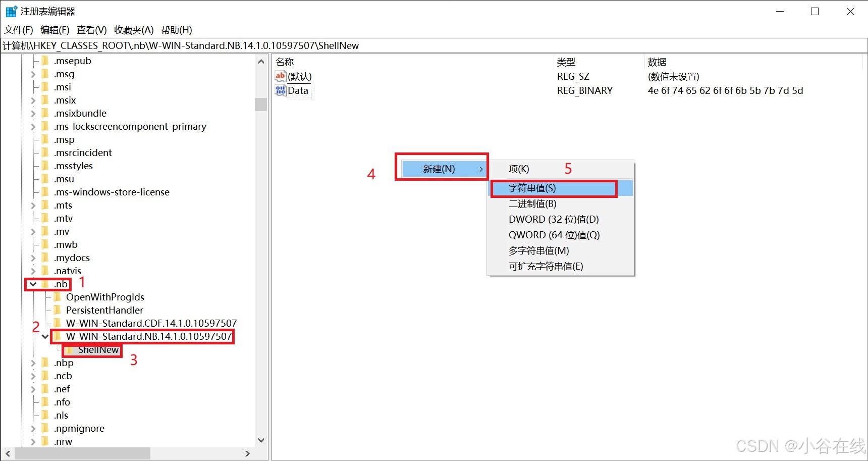Screen dimensions: 868x461
Task: Click the .msstyles folder icon
Action: (45, 166)
